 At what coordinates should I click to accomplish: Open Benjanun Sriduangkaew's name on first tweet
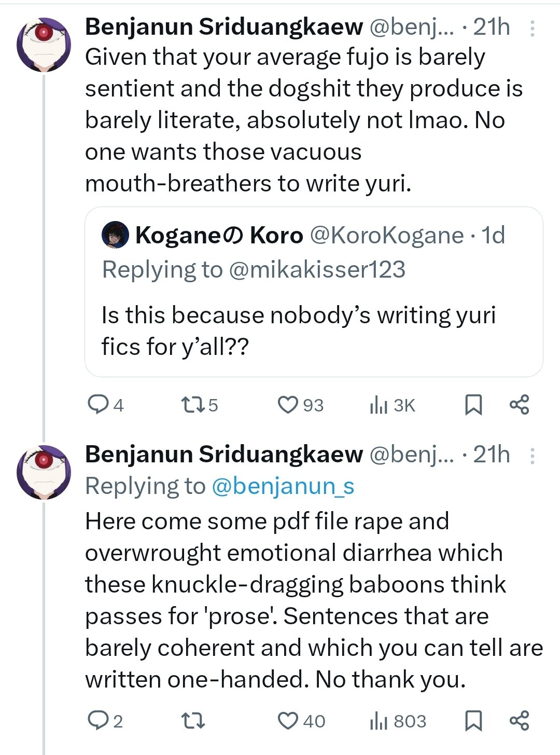pyautogui.click(x=224, y=27)
